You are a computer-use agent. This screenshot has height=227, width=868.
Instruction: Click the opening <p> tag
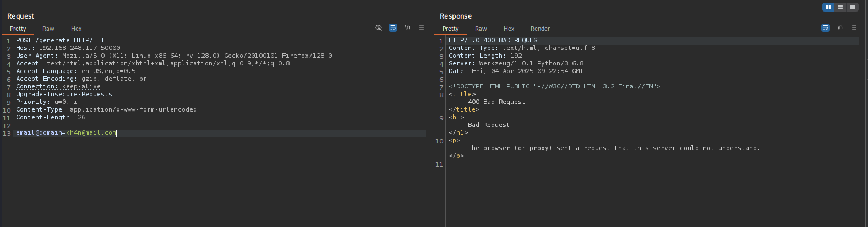[455, 140]
